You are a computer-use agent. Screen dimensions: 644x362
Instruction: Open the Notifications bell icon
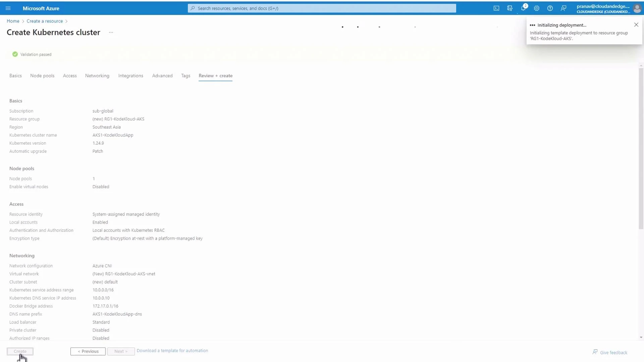coord(523,8)
